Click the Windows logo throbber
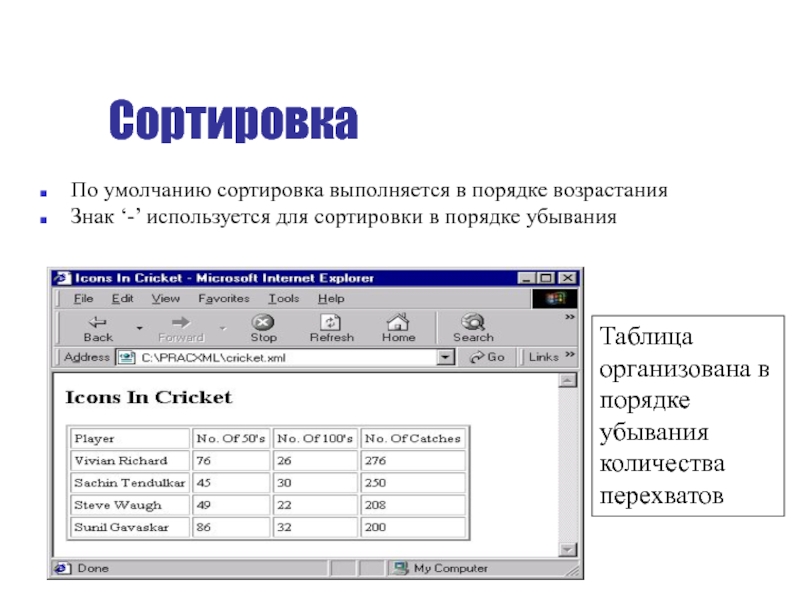 click(555, 299)
